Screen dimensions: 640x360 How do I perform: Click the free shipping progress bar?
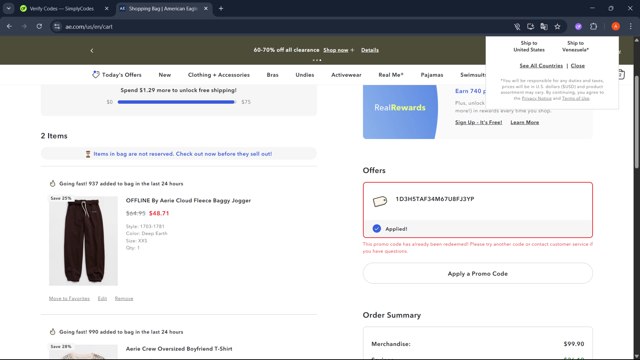[x=176, y=102]
